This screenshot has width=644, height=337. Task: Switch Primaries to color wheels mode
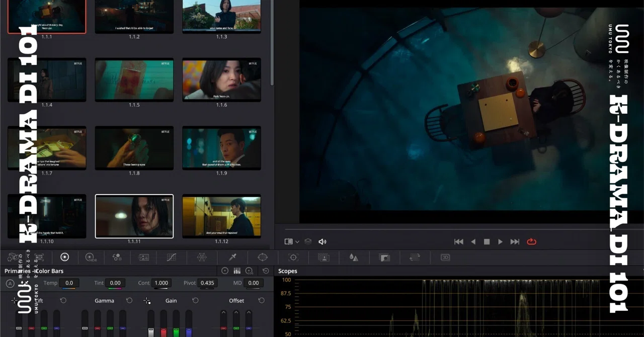point(225,271)
